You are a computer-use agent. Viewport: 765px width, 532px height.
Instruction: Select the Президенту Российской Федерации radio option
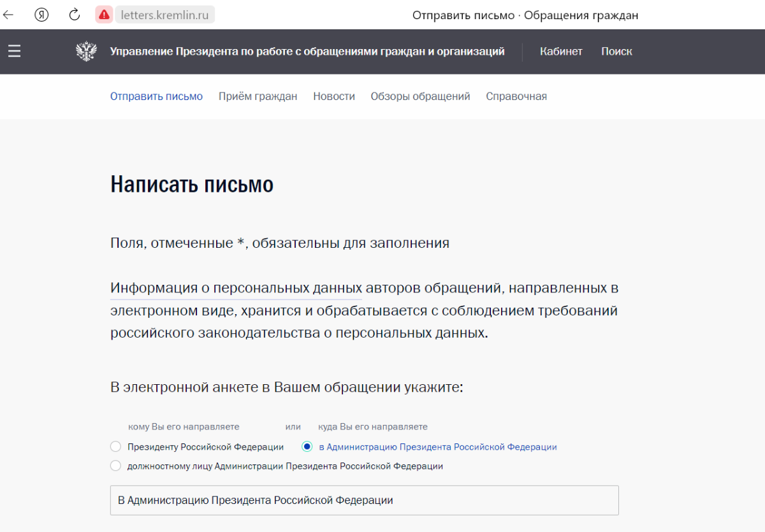tap(115, 447)
